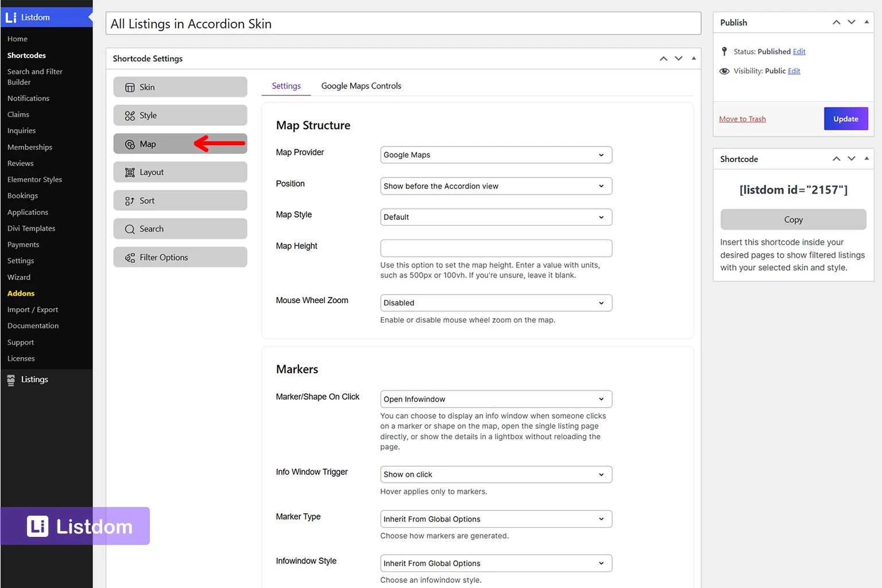The height and width of the screenshot is (588, 882).
Task: Open the Marker/Shape On Click dropdown
Action: (x=496, y=399)
